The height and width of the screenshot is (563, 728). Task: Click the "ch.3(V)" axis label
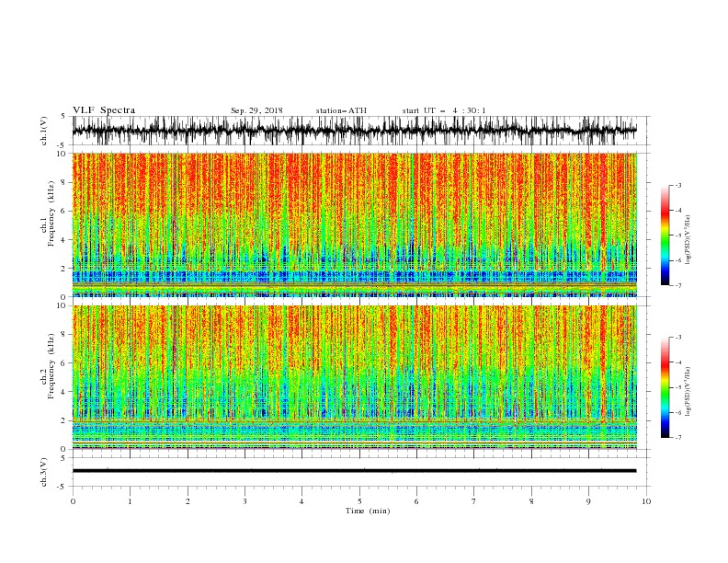44,472
